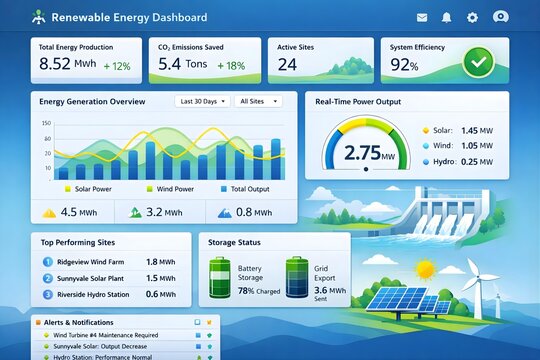Toggle the checkbox in Alerts & Notifications header

click(x=197, y=322)
